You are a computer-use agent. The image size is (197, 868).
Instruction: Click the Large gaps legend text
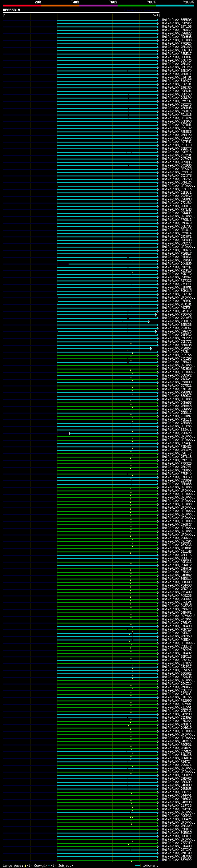click(x=38, y=865)
